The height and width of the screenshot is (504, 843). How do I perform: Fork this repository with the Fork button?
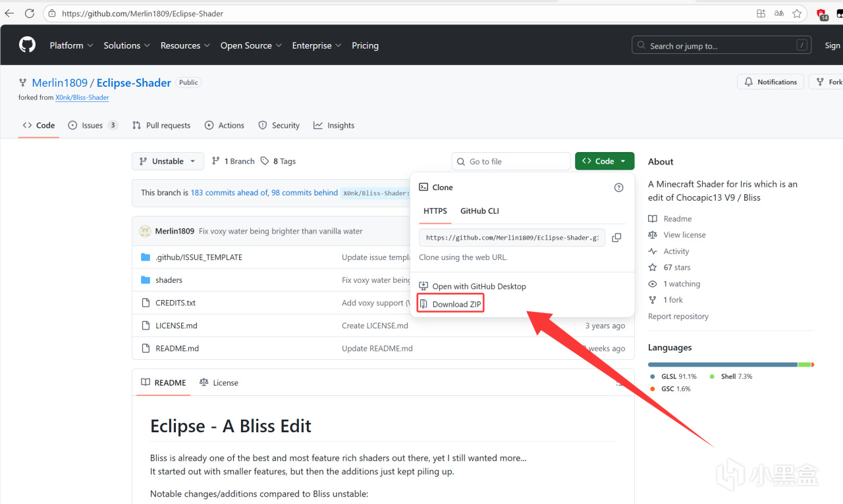coord(829,82)
